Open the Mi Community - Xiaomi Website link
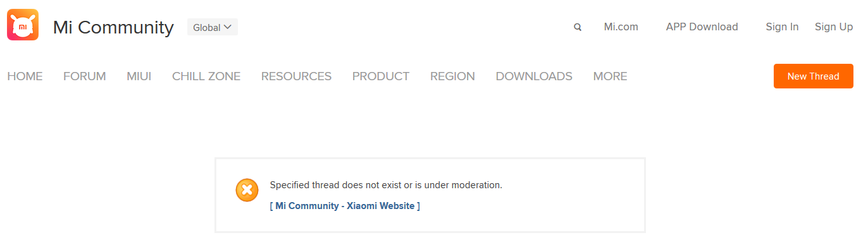 pyautogui.click(x=345, y=206)
